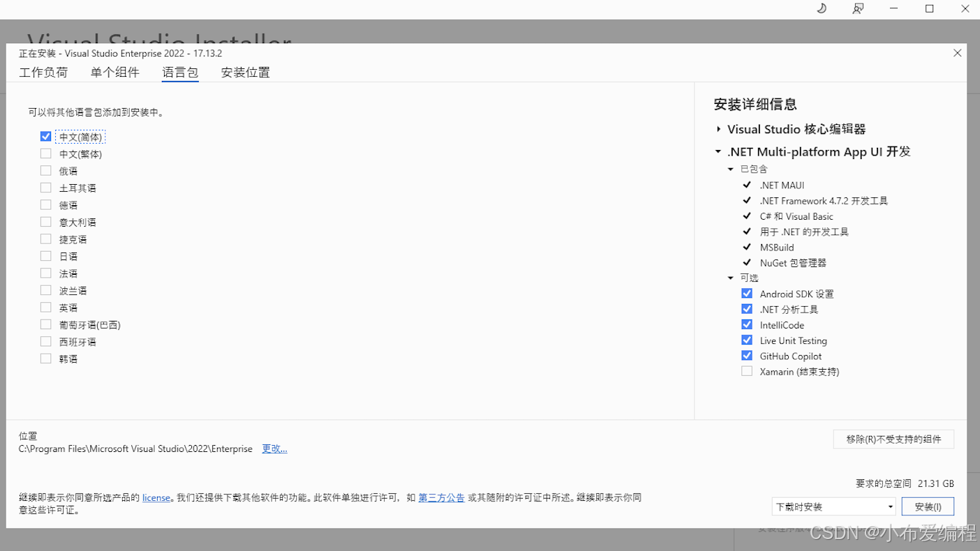Click 要求的总空间 21.31 GB text
Viewport: 980px width, 551px height.
pos(905,483)
